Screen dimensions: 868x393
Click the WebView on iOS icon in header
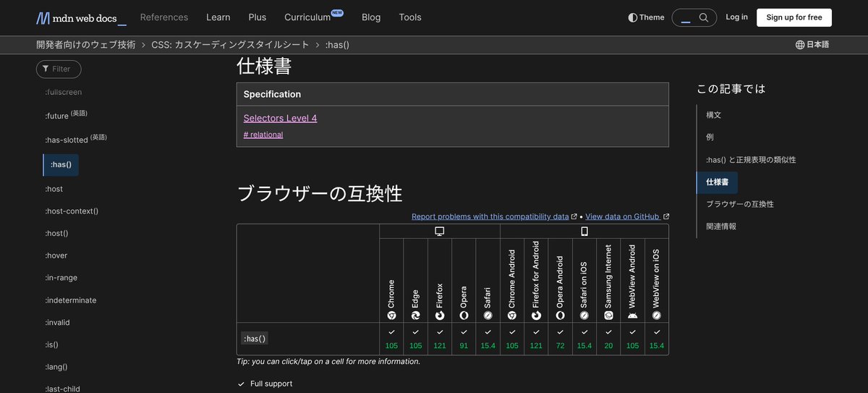[x=657, y=315]
